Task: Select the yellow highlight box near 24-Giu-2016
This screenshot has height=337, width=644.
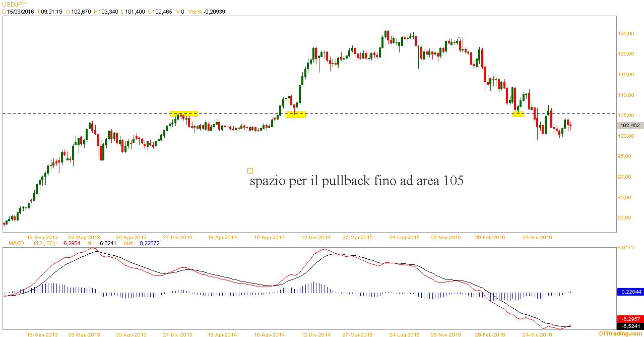Action: pyautogui.click(x=518, y=115)
